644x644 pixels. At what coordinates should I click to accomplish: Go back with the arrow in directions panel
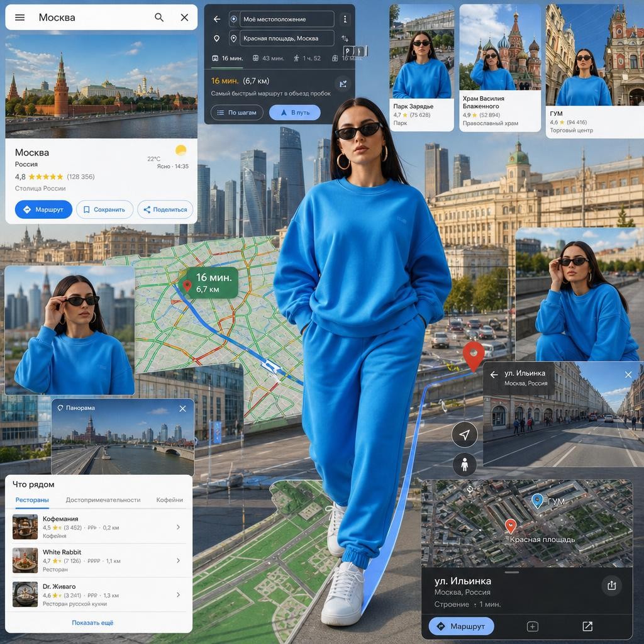(x=217, y=19)
